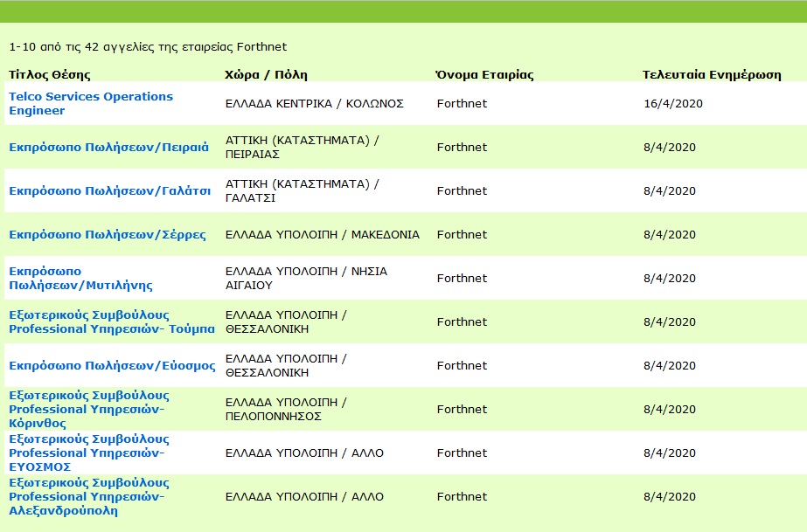Screen dimensions: 807x532
Task: Open Εκπρόσωπο Πωλήσεων/Μυτιλήνης job link
Action: click(x=80, y=278)
